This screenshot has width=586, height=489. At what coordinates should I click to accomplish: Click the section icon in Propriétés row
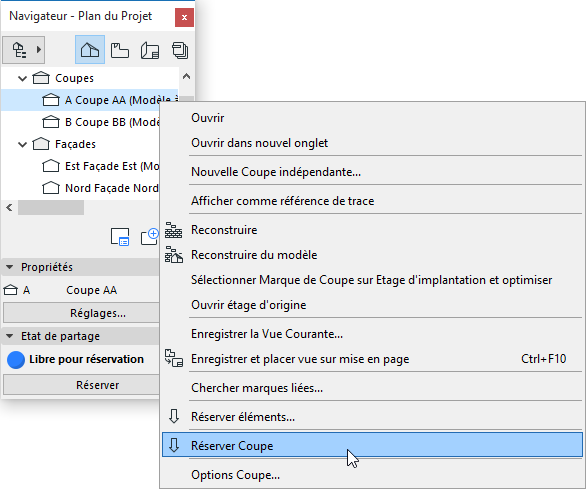[x=10, y=290]
